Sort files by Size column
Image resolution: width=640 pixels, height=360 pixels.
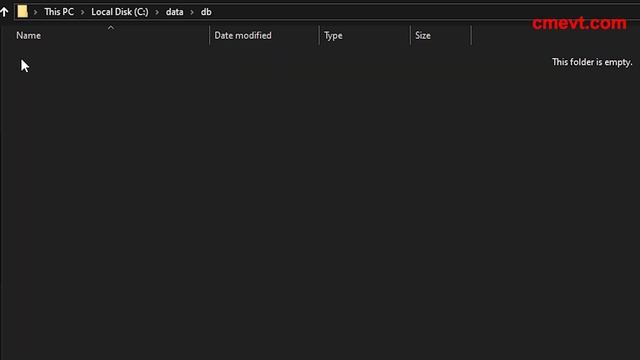pyautogui.click(x=422, y=36)
